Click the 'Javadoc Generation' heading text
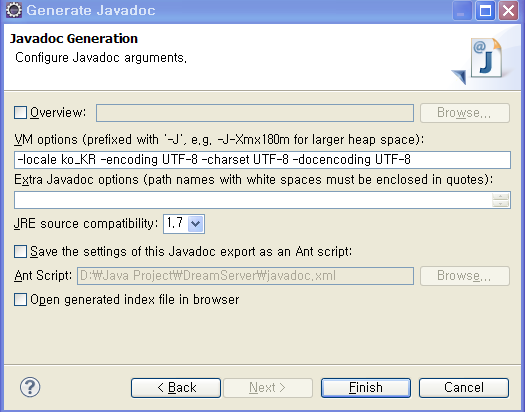 74,38
